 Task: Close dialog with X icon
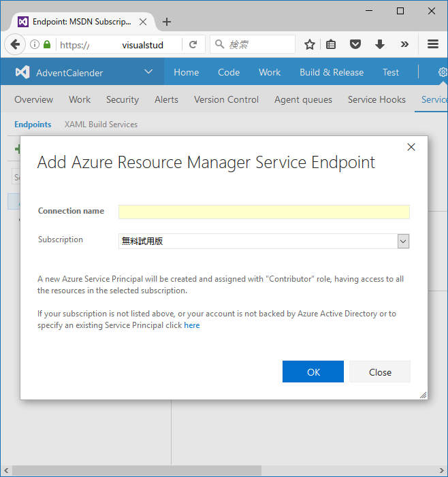tap(411, 147)
